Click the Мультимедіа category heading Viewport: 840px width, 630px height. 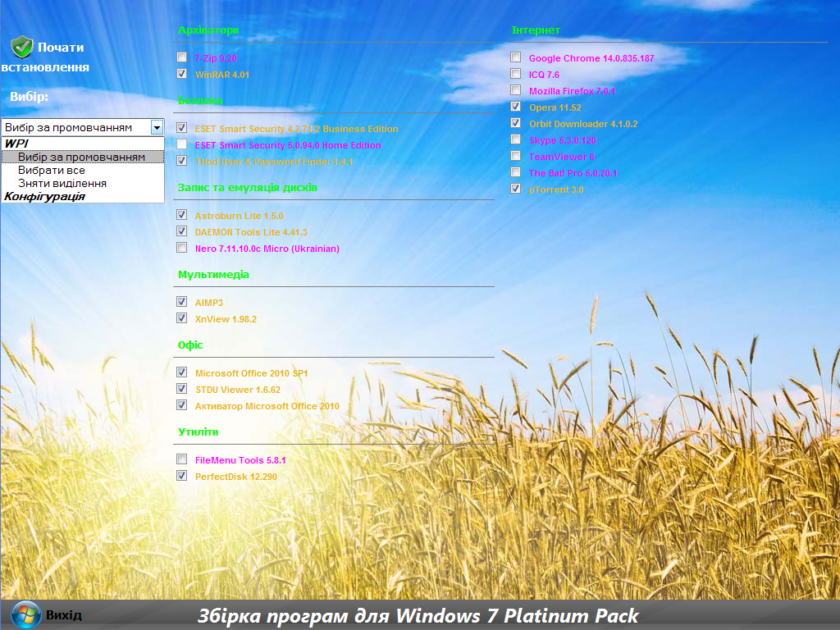[213, 275]
